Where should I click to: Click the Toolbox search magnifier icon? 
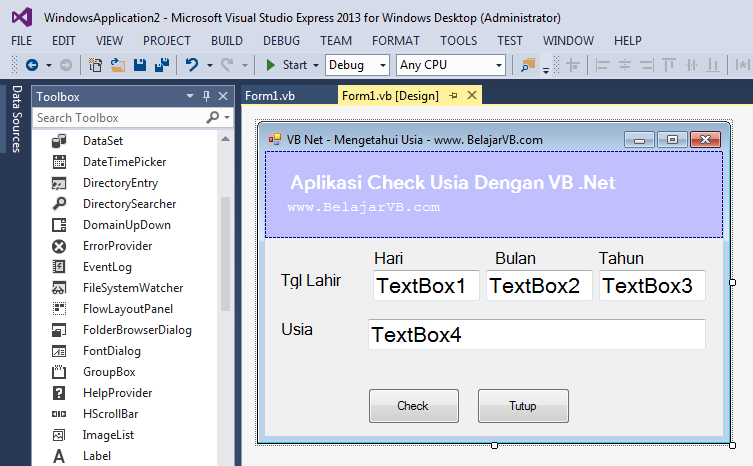click(212, 117)
